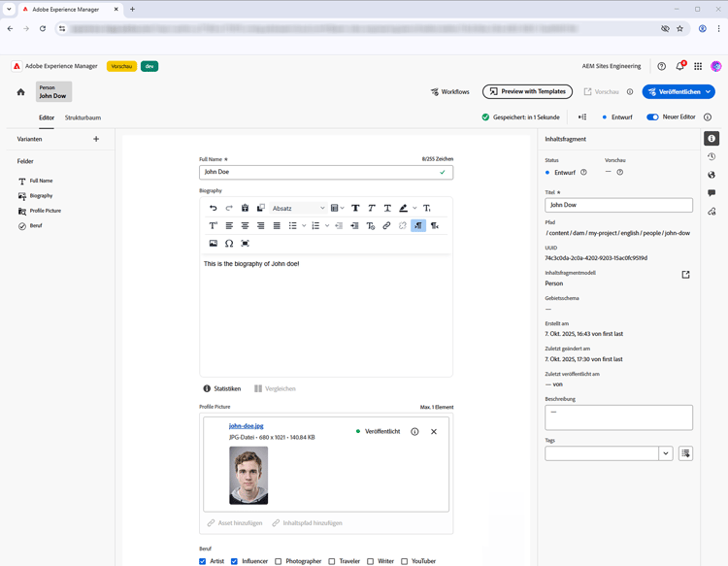Open language globe side panel
The image size is (728, 566).
[x=711, y=175]
